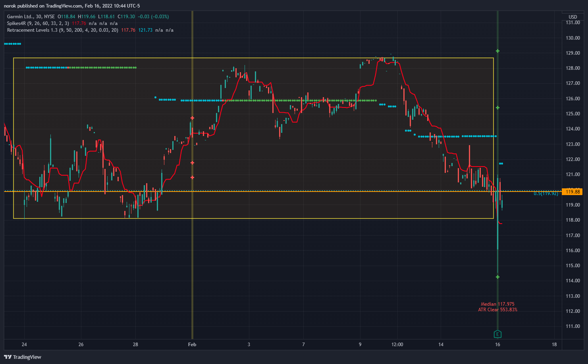Click the 123.00 price axis label
This screenshot has height=364, width=588.
coord(573,144)
